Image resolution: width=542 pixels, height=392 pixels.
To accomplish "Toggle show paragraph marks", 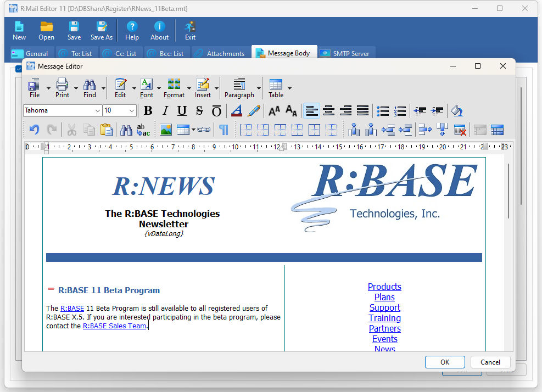I will [x=223, y=130].
